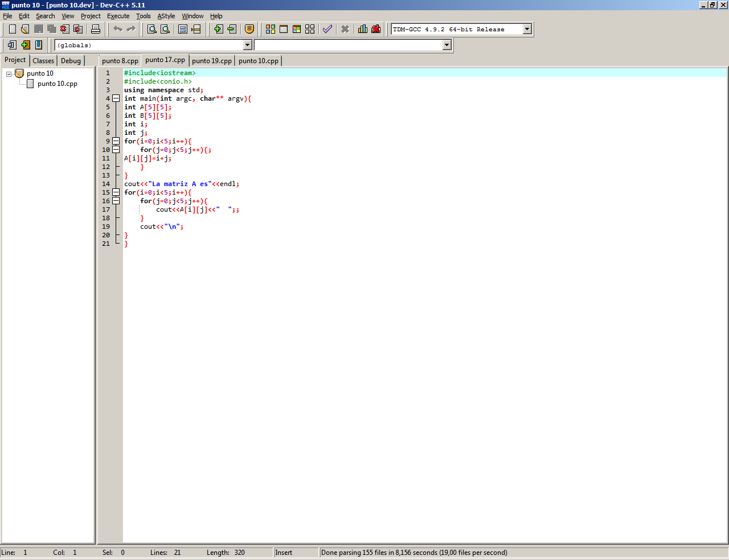Click the Find magnifier icon

[x=152, y=29]
